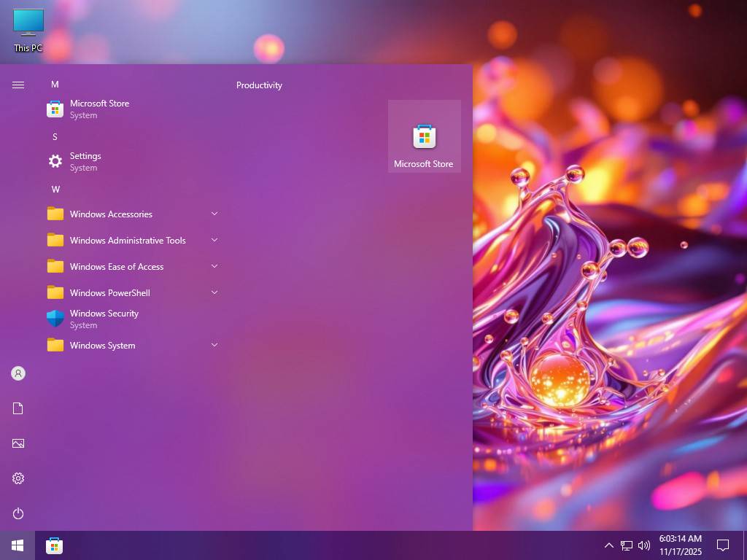747x560 pixels.
Task: Open Microsoft Store from the taskbar
Action: 54,545
